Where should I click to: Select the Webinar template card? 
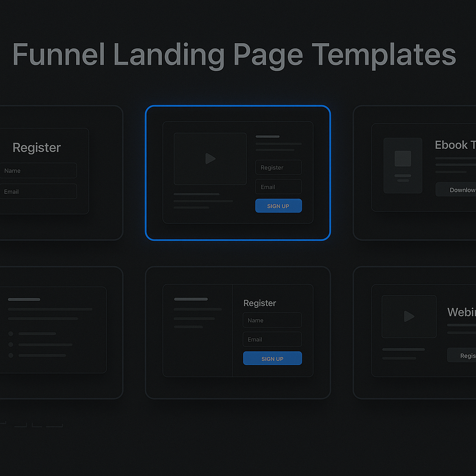pyautogui.click(x=418, y=331)
